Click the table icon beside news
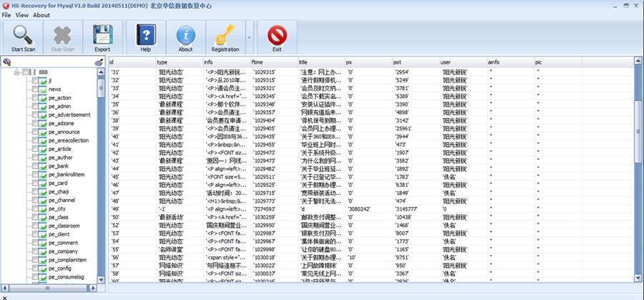Screen dimensions: 644x300 pyautogui.click(x=43, y=89)
